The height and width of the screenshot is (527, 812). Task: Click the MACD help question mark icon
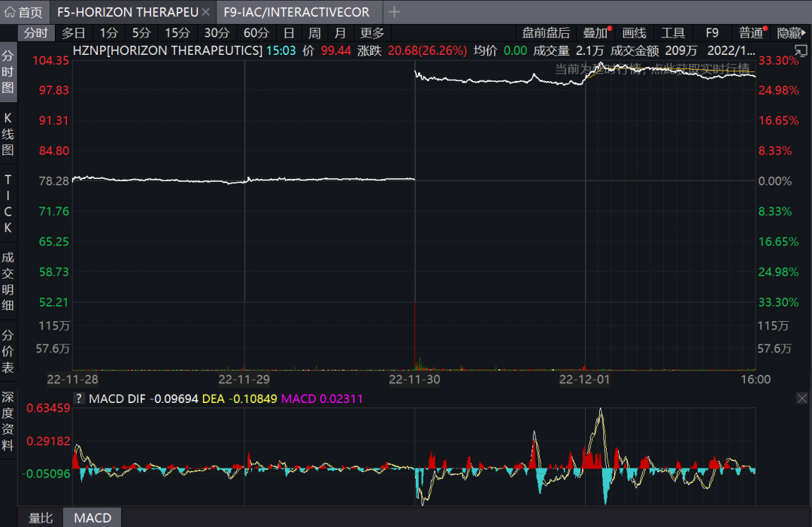[x=78, y=398]
